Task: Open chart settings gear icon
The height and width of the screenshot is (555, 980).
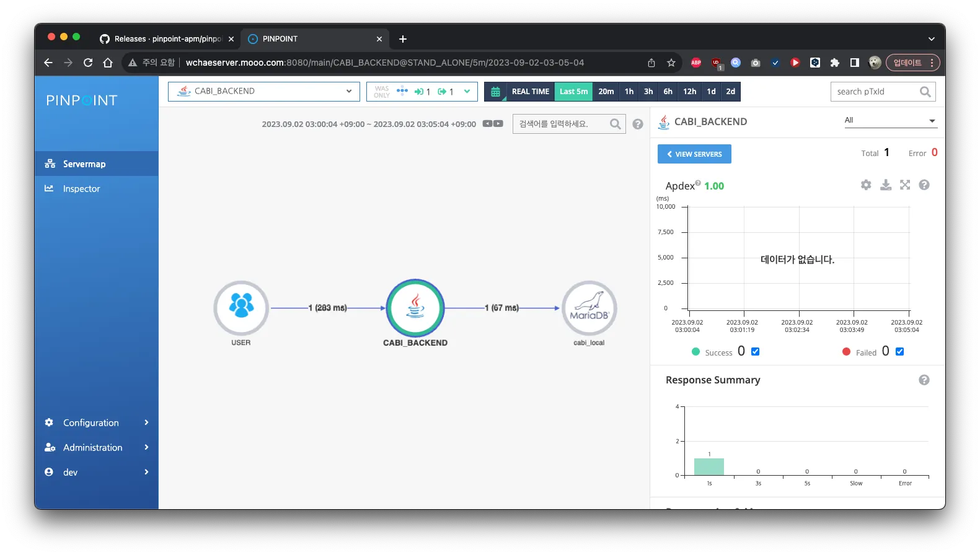Action: tap(866, 185)
